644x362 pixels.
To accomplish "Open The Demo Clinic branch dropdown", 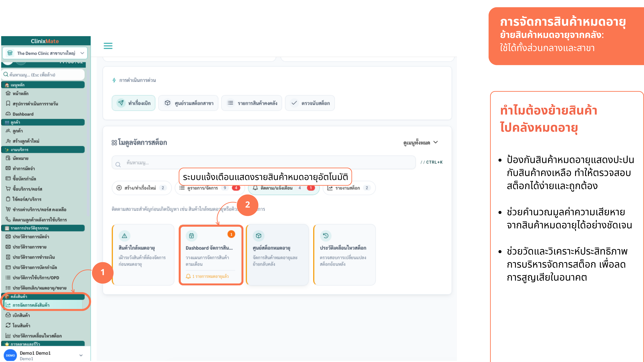I will click(x=45, y=53).
